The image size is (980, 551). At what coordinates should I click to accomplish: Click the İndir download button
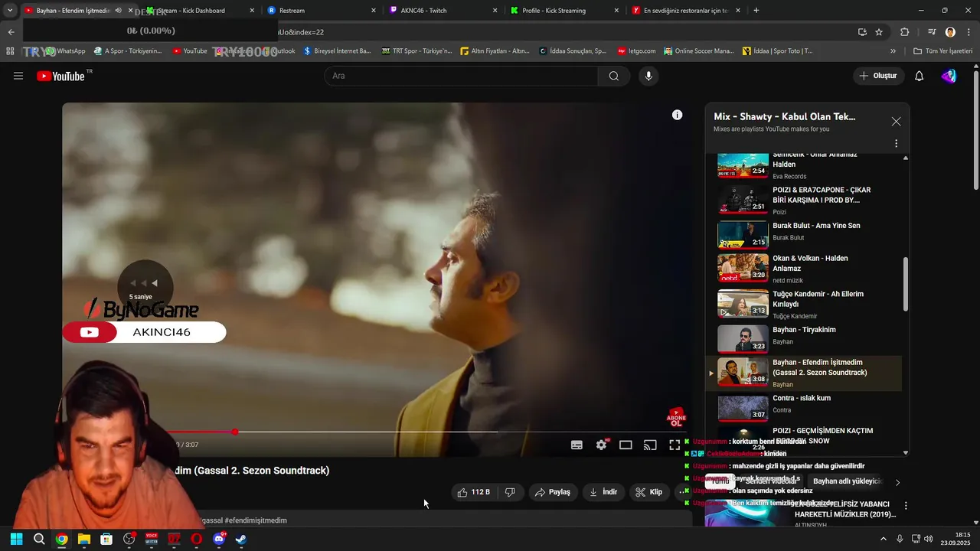point(603,492)
